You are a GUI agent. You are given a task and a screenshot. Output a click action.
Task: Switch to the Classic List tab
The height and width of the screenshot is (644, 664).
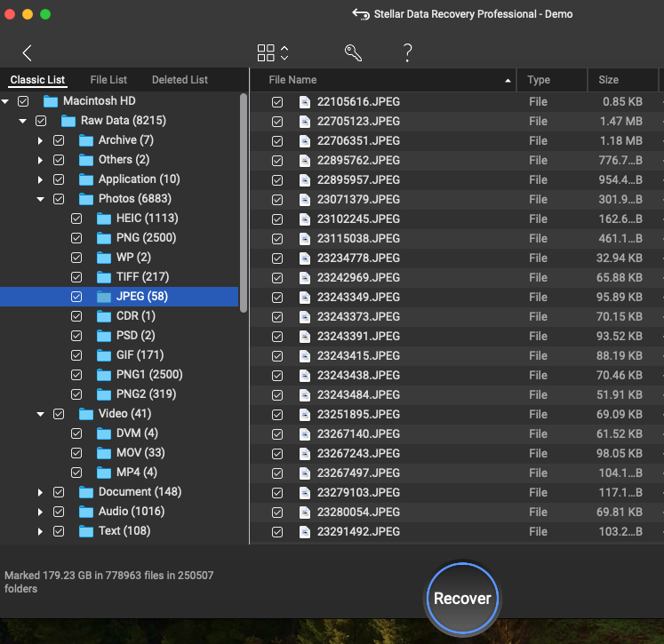[37, 80]
